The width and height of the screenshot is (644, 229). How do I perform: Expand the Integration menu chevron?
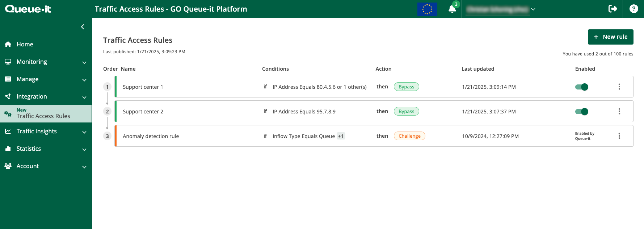[x=84, y=97]
